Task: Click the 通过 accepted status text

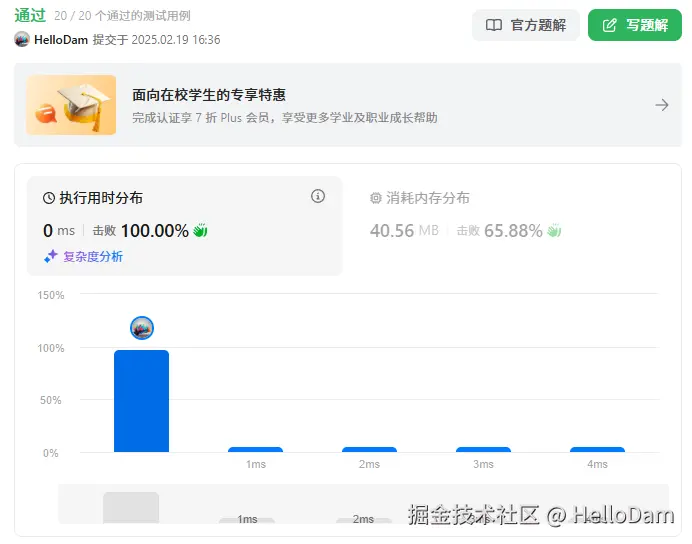Action: pyautogui.click(x=30, y=15)
